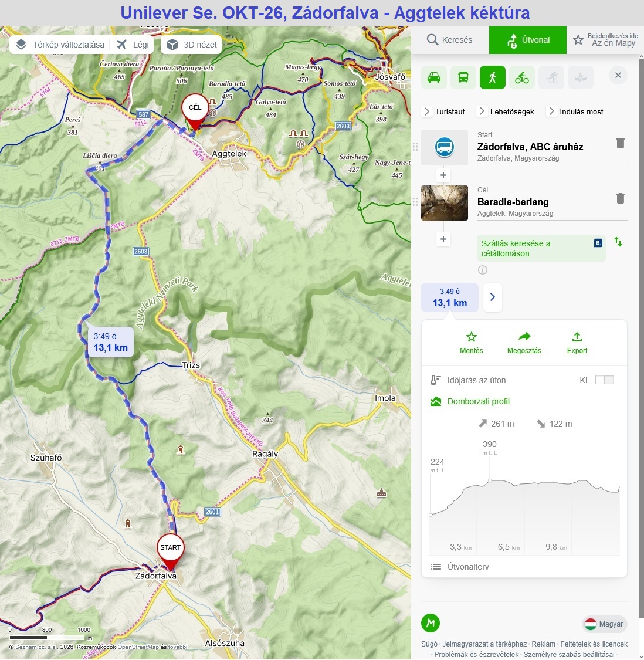The height and width of the screenshot is (660, 644).
Task: Delete the Baradla-barlang destination with the trash icon
Action: tap(620, 198)
